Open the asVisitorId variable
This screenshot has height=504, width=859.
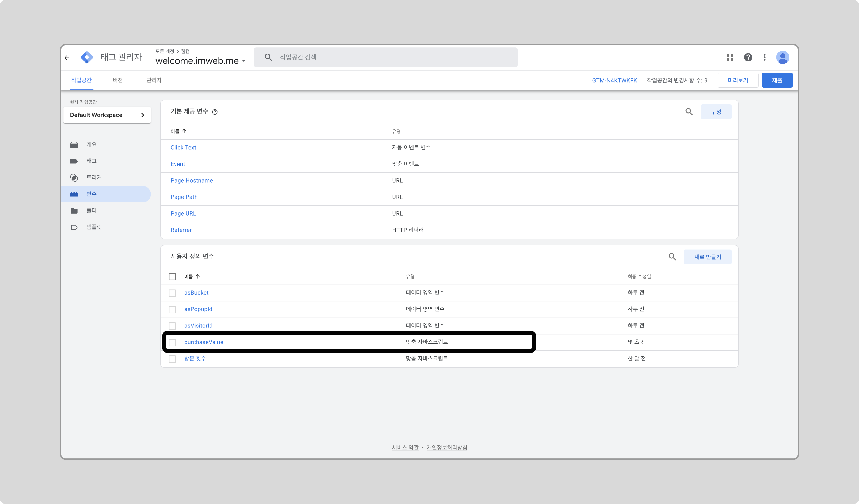[198, 326]
